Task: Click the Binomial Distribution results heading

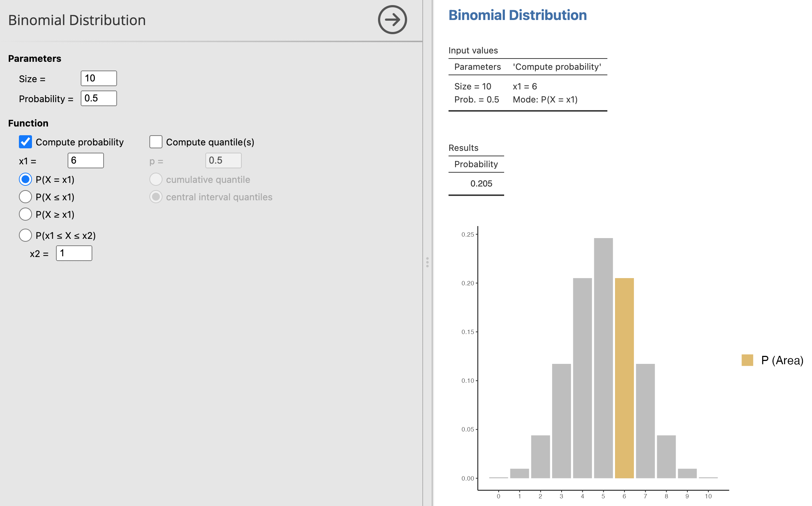Action: [517, 15]
